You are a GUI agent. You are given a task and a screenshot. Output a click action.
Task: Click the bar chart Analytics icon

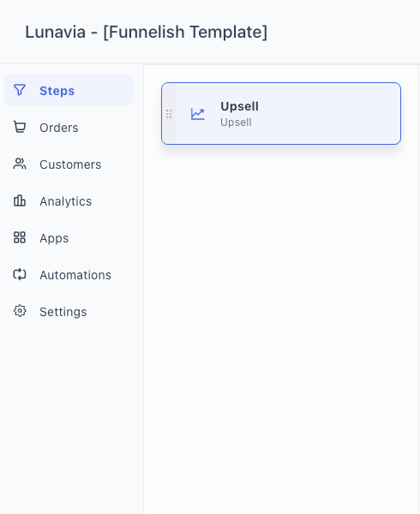20,200
